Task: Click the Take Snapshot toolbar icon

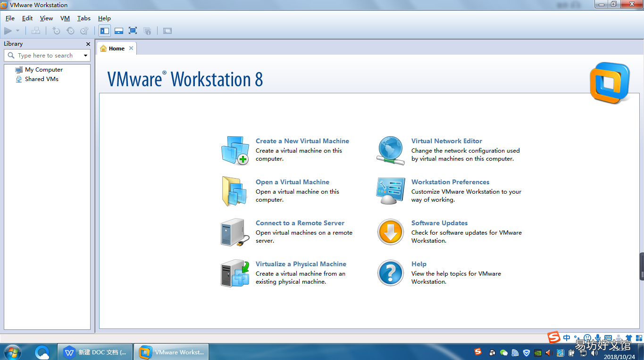Action: click(x=56, y=31)
